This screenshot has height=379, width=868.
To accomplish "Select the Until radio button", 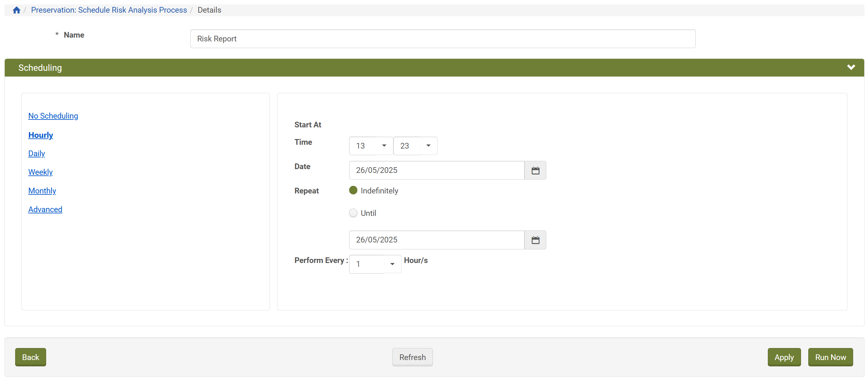I will tap(353, 213).
